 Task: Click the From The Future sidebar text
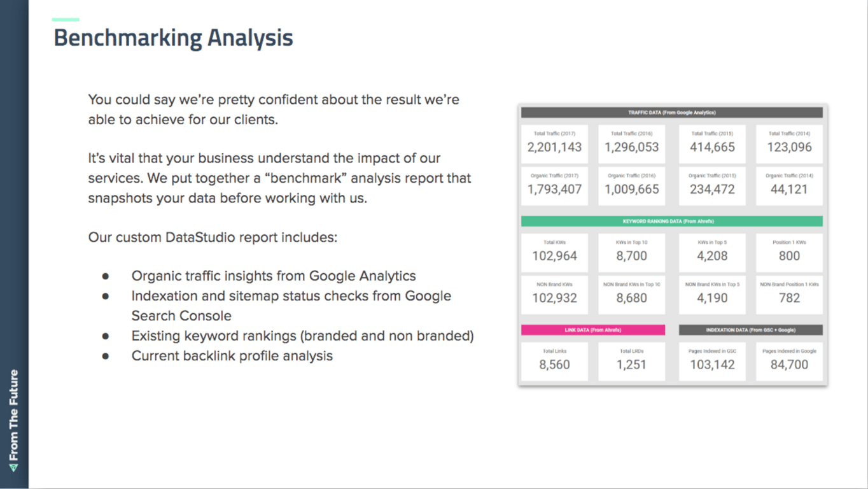pos(14,414)
